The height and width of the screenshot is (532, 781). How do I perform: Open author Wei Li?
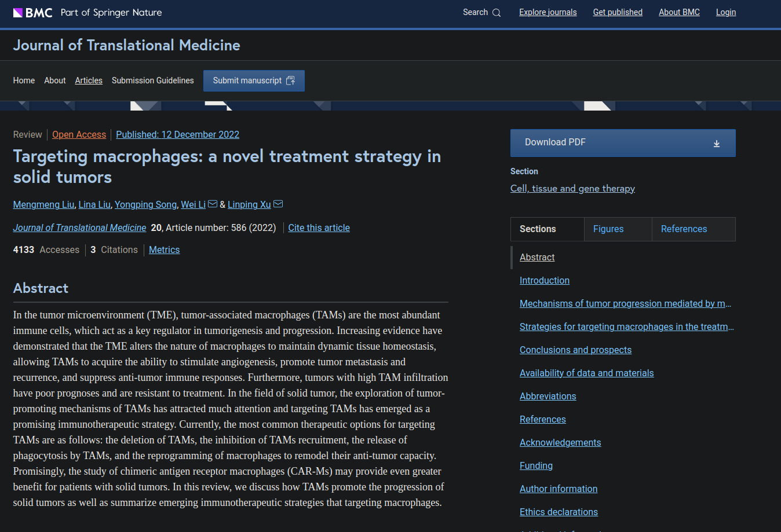pos(193,204)
